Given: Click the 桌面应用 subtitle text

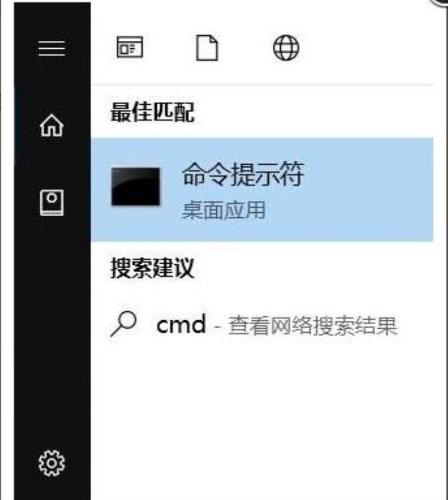Looking at the screenshot, I should point(223,210).
